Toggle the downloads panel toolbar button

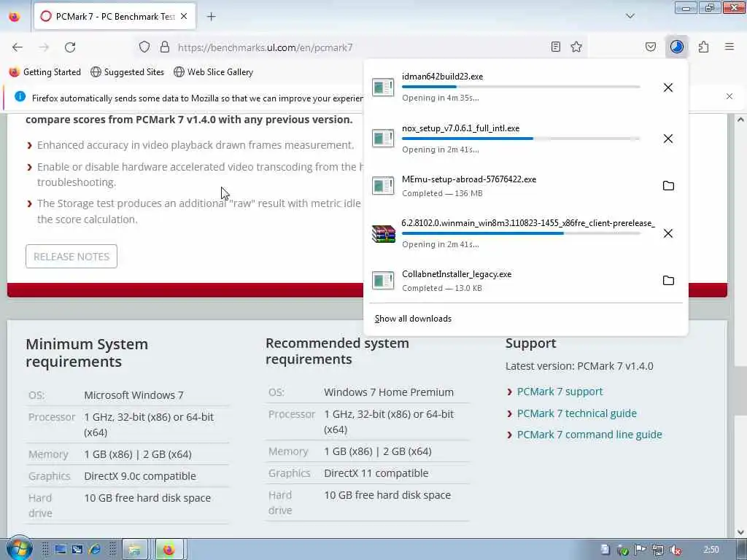click(x=676, y=47)
